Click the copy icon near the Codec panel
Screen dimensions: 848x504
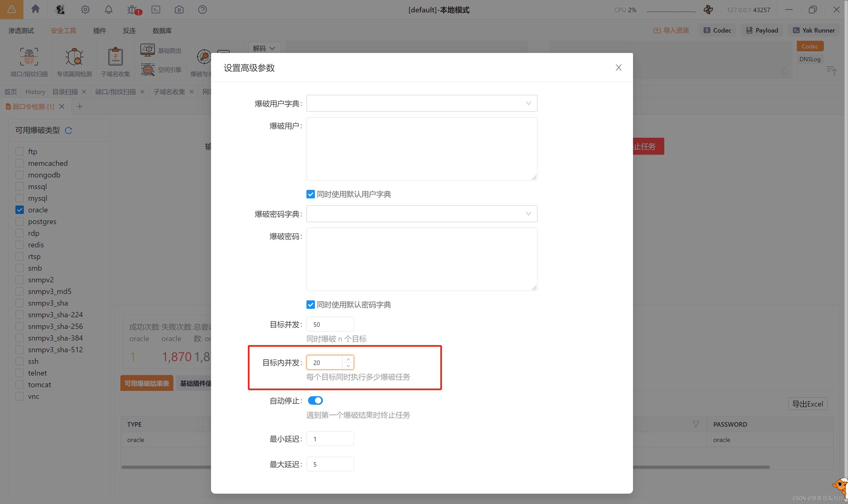coord(784,71)
